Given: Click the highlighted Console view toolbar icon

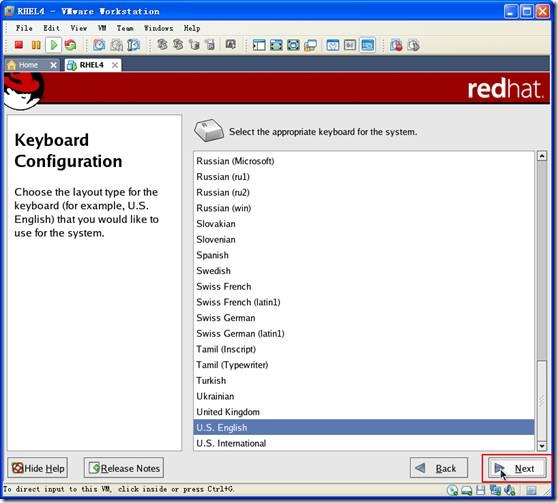Looking at the screenshot, I should click(367, 45).
